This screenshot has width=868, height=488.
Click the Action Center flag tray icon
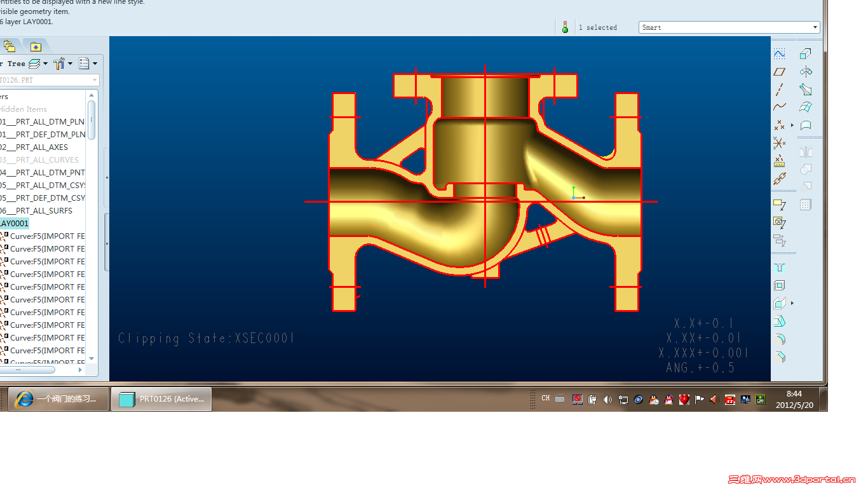pyautogui.click(x=699, y=400)
